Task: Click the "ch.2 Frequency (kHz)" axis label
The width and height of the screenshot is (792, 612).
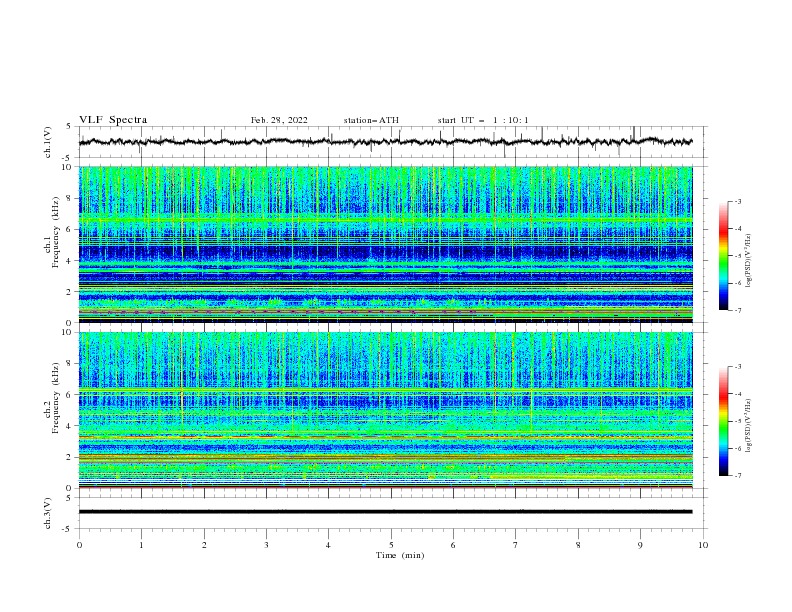Action: (x=52, y=398)
